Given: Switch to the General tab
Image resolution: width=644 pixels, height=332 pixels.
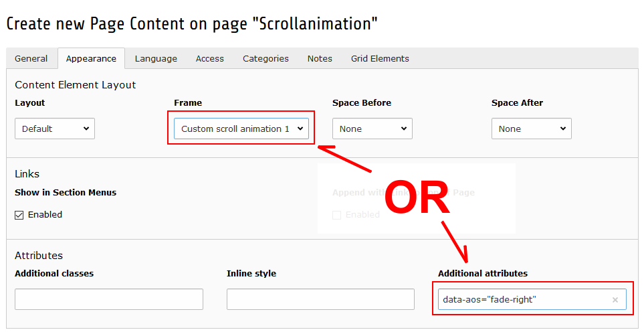Looking at the screenshot, I should (x=31, y=59).
